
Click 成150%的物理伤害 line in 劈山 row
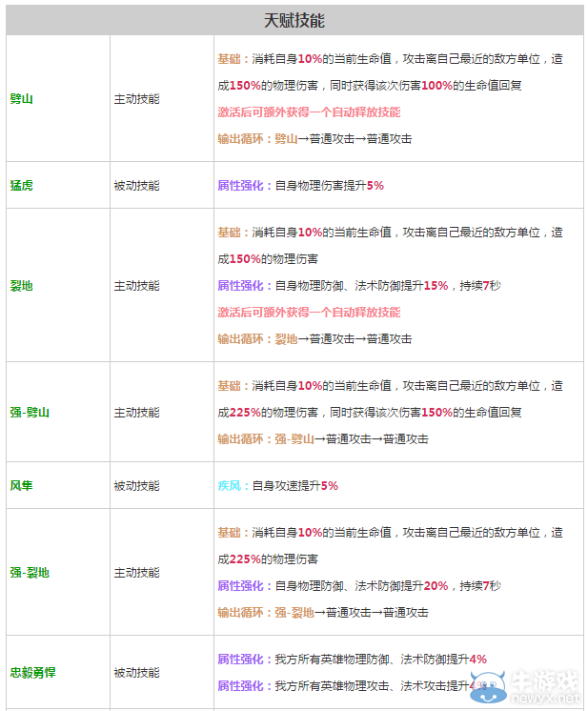370,85
